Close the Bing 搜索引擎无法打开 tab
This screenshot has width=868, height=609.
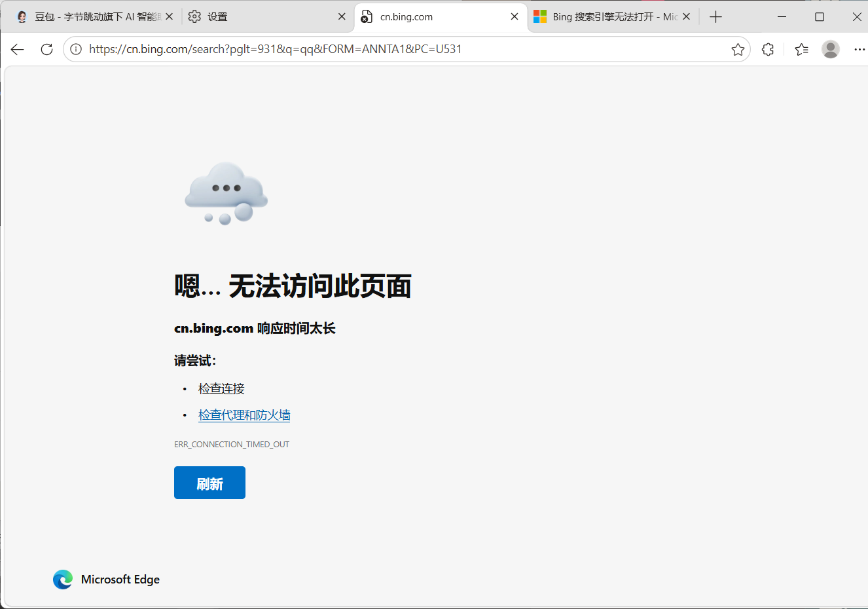687,17
